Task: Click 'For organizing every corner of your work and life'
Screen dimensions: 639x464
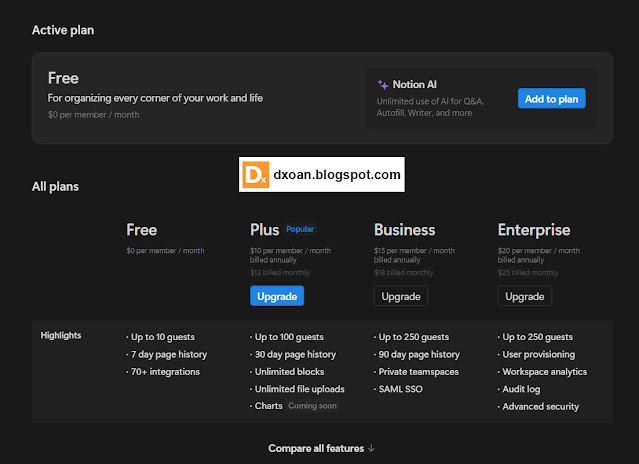Action: point(155,98)
